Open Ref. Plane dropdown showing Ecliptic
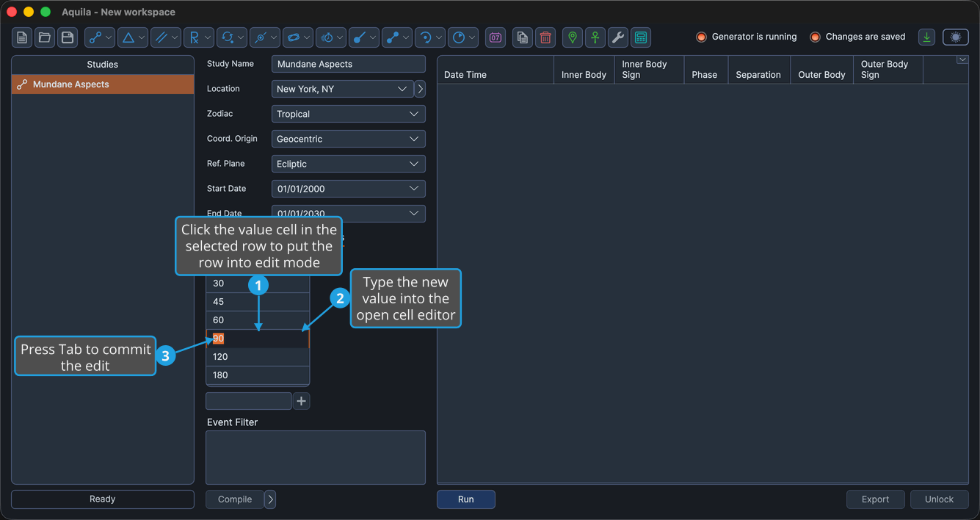This screenshot has width=980, height=520. click(x=349, y=164)
